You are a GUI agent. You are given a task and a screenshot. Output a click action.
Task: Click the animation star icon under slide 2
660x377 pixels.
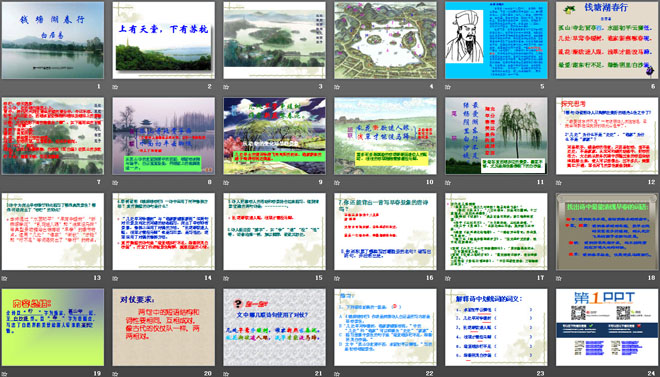(115, 87)
